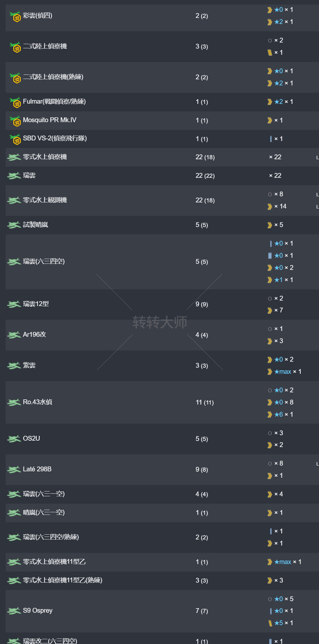Click the seaplane icon beside Laté 298B
The height and width of the screenshot is (644, 319).
click(x=14, y=469)
